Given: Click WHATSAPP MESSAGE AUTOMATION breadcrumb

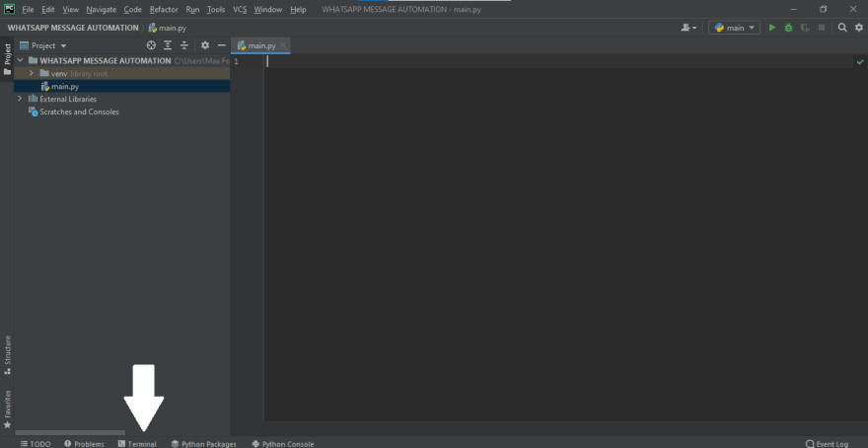Looking at the screenshot, I should [x=73, y=28].
